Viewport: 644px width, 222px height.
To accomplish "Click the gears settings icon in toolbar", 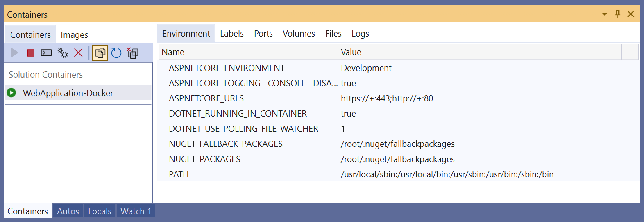I will 63,53.
